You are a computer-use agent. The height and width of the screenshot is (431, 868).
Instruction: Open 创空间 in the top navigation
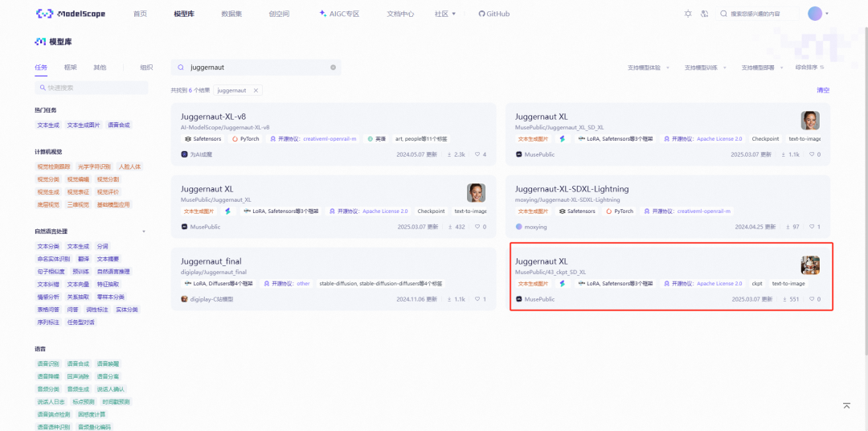point(279,14)
